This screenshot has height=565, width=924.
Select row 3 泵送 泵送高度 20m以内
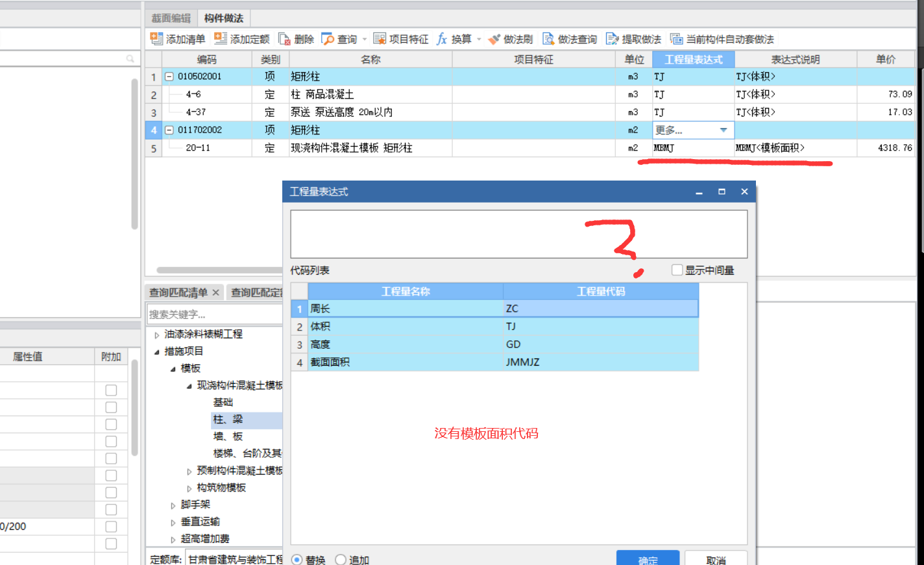click(x=530, y=112)
